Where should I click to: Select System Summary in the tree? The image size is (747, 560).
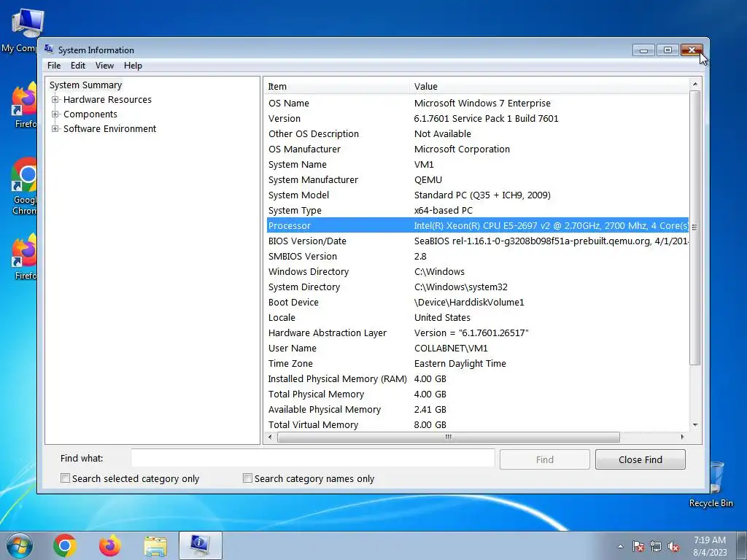coord(86,85)
